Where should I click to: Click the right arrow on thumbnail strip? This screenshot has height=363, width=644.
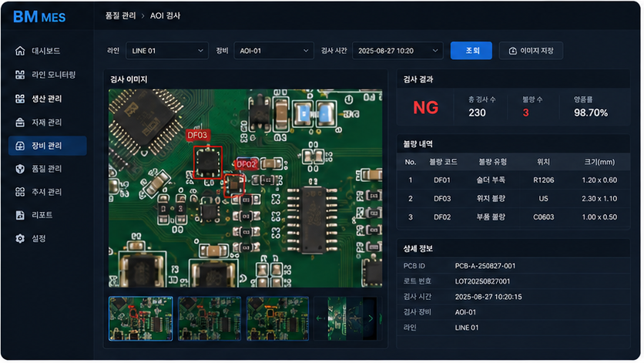click(371, 318)
